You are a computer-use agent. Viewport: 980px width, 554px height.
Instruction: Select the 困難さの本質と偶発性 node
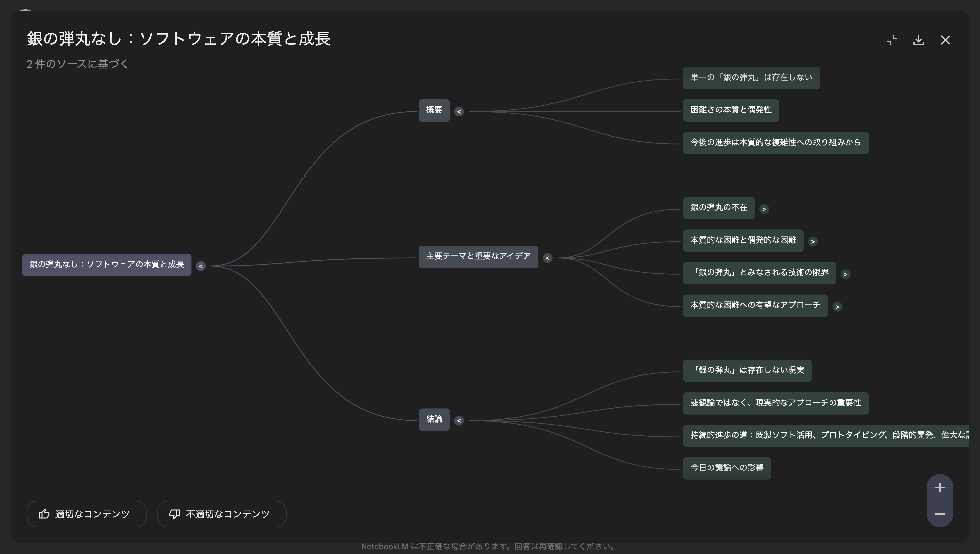tap(731, 110)
